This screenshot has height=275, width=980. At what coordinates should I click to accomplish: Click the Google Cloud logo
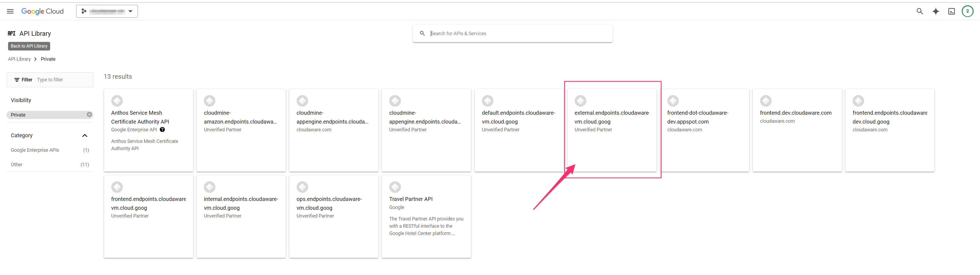click(42, 11)
